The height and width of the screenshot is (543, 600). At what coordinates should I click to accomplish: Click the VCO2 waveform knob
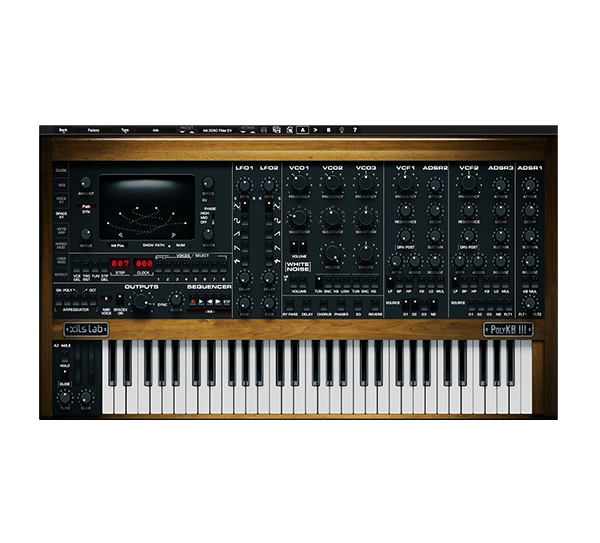click(333, 218)
